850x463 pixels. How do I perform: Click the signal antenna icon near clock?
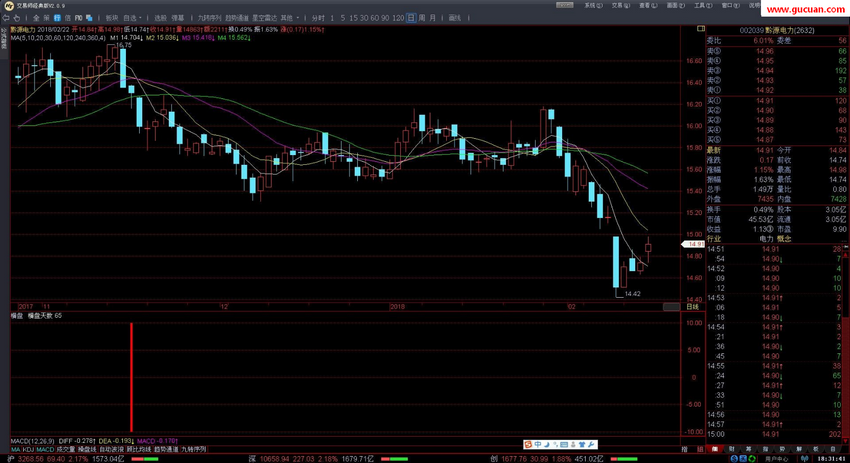point(804,459)
